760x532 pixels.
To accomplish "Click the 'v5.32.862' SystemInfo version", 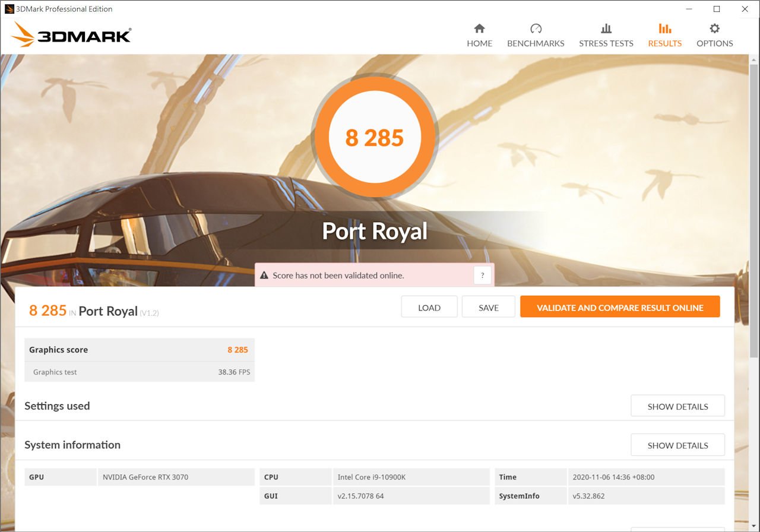I will 588,496.
